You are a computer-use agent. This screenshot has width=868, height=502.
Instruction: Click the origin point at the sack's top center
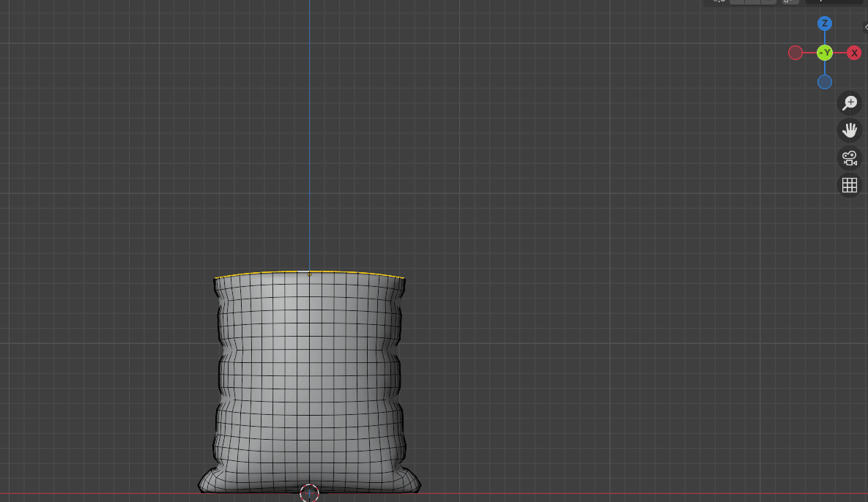click(x=309, y=274)
